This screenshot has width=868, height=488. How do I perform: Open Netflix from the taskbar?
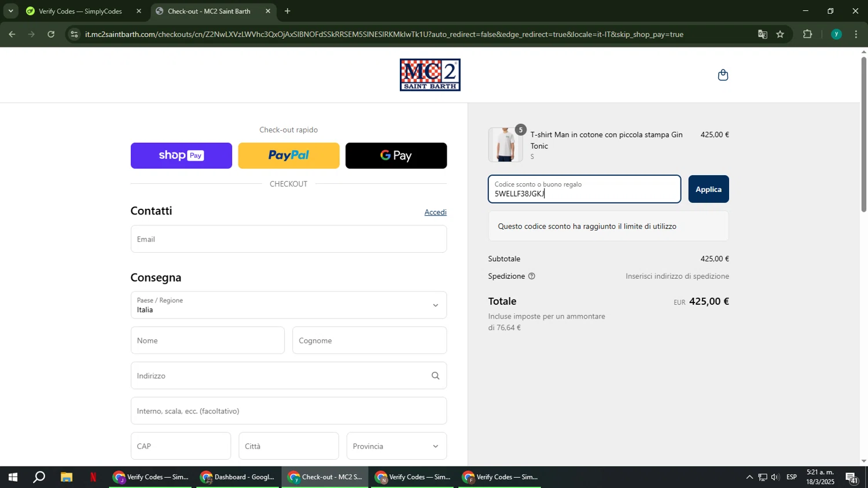(x=93, y=477)
